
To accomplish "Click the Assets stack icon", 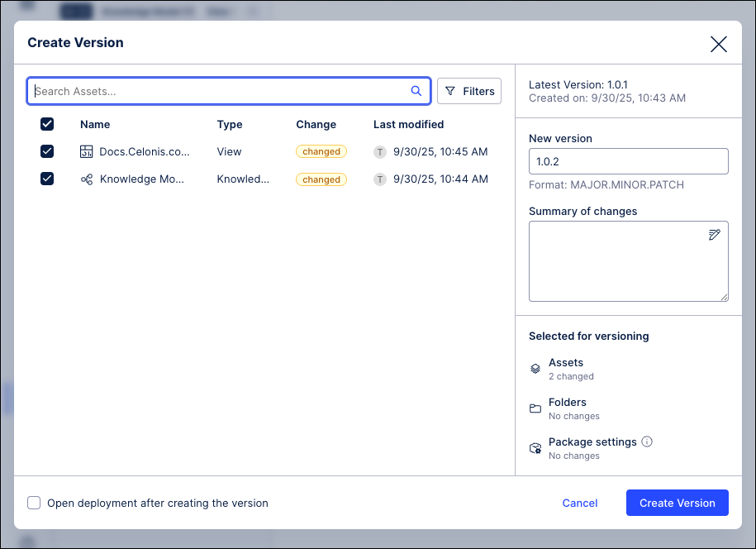I will point(535,369).
